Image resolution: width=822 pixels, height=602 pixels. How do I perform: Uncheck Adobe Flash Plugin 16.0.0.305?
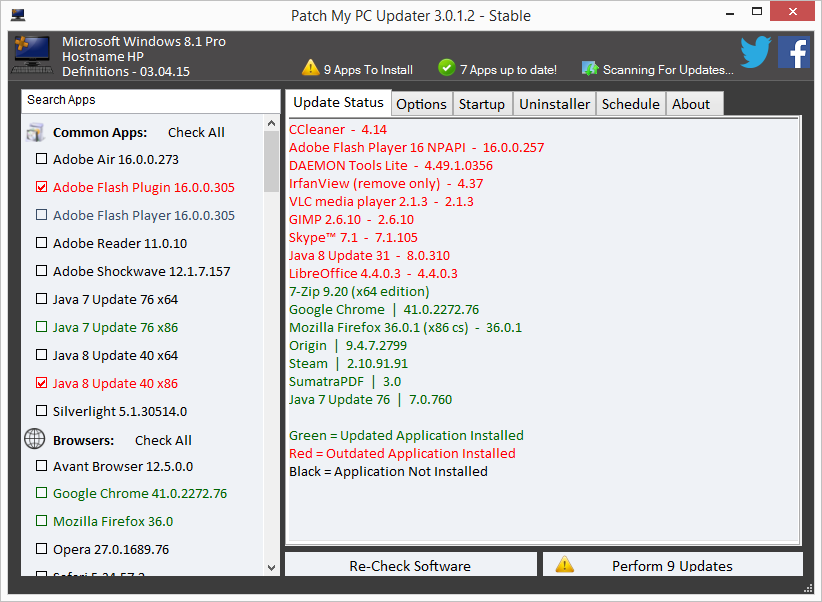41,187
